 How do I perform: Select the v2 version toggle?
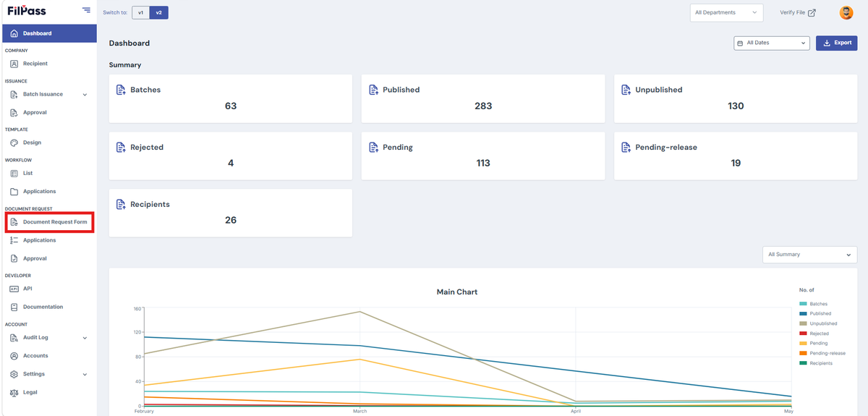[x=159, y=12]
